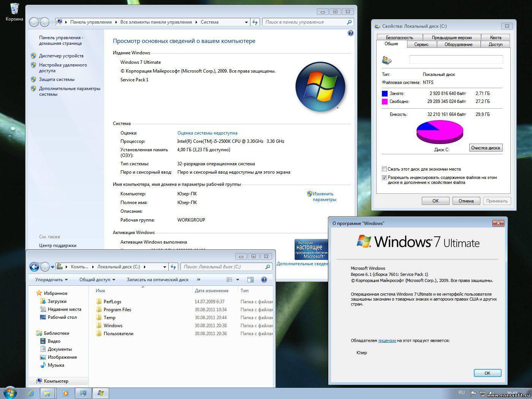Open the Recycle Bin (Корзина) desktop icon
532x399 pixels.
point(14,12)
